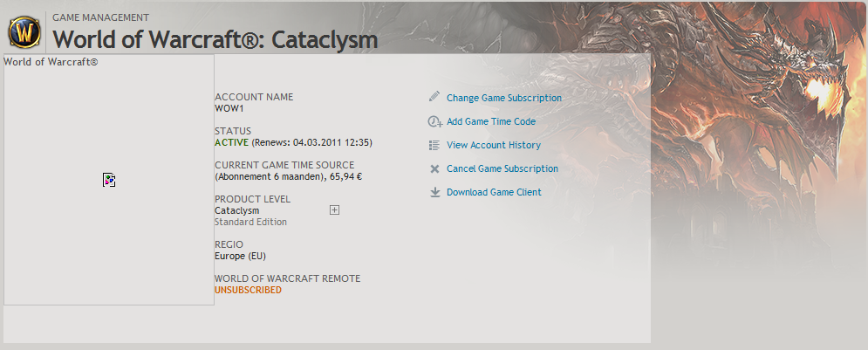Expand the Cataclysm product level plus box

334,209
